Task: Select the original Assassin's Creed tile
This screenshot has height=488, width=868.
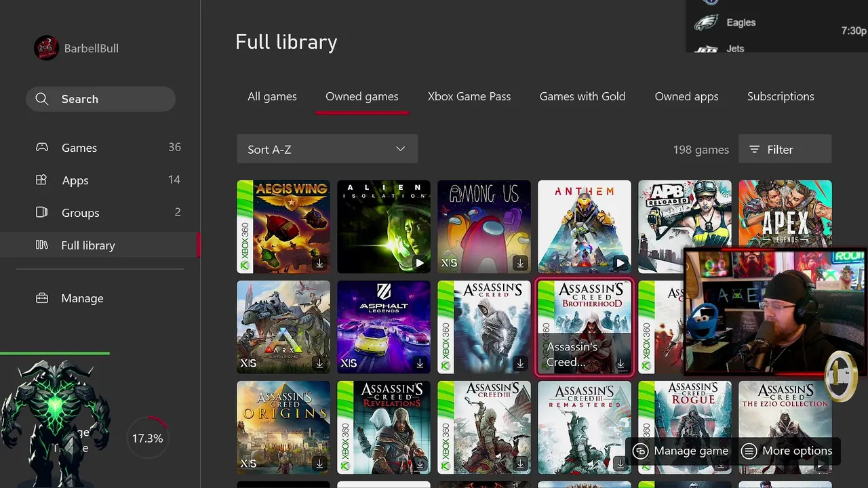Action: (x=484, y=327)
